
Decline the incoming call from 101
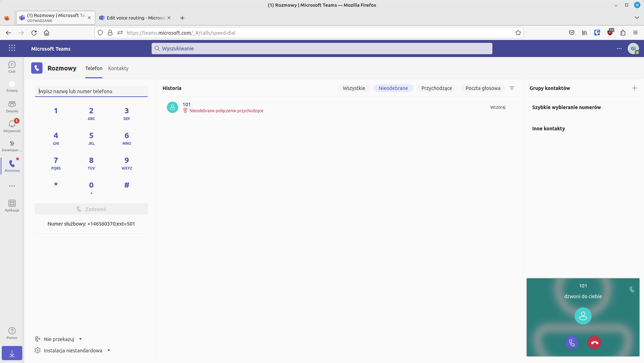(594, 342)
